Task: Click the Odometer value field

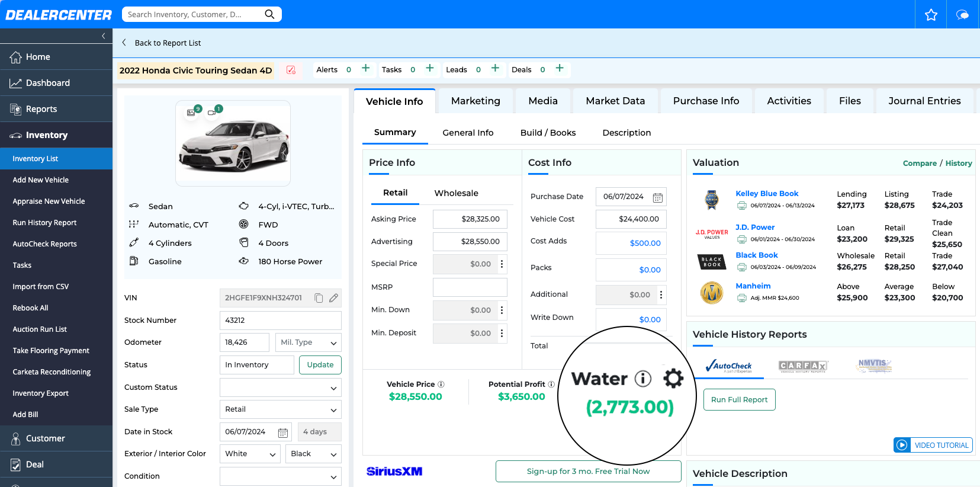Action: click(x=245, y=342)
